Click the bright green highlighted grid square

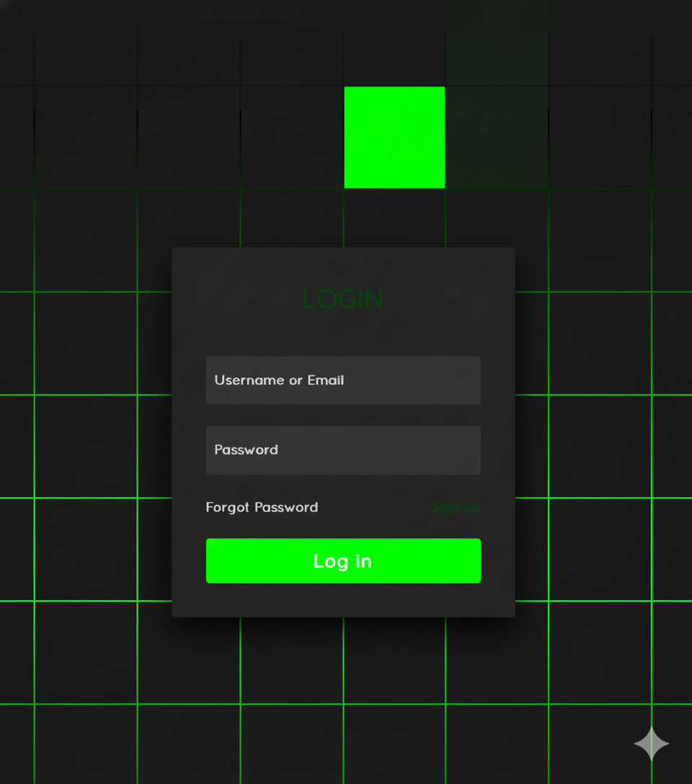coord(394,137)
